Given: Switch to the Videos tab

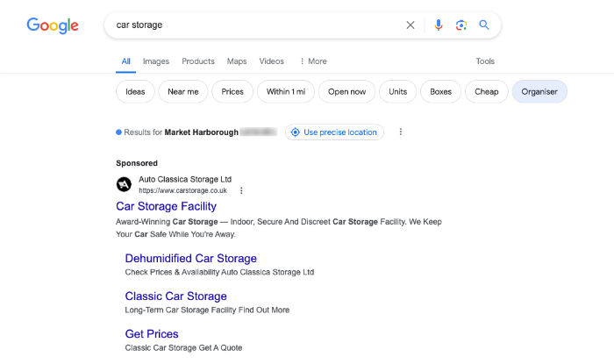Looking at the screenshot, I should point(271,61).
